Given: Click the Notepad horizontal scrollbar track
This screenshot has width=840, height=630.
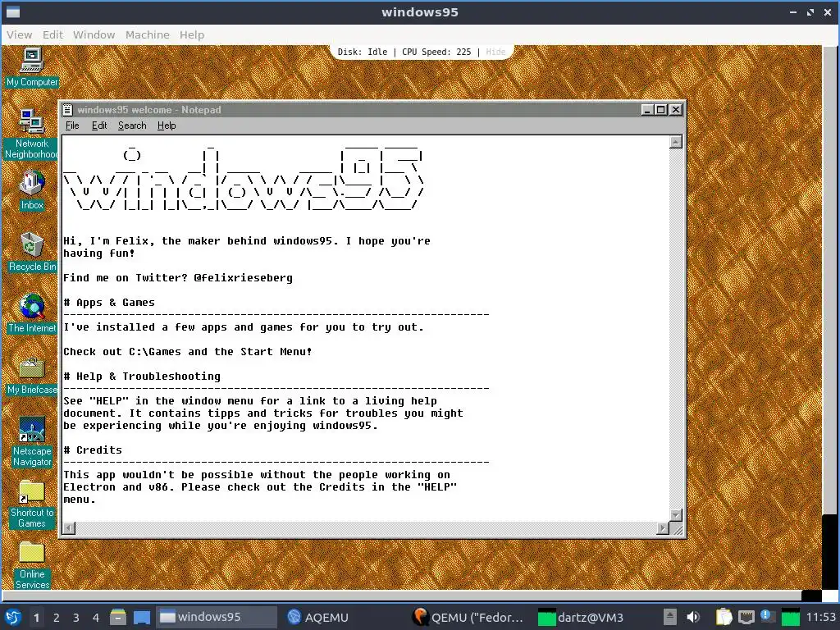Looking at the screenshot, I should (x=366, y=528).
